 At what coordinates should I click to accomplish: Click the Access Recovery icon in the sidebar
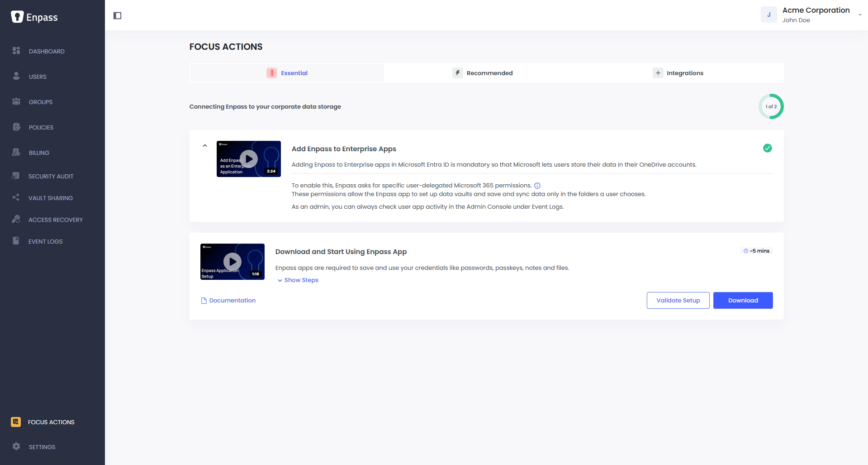coord(16,219)
